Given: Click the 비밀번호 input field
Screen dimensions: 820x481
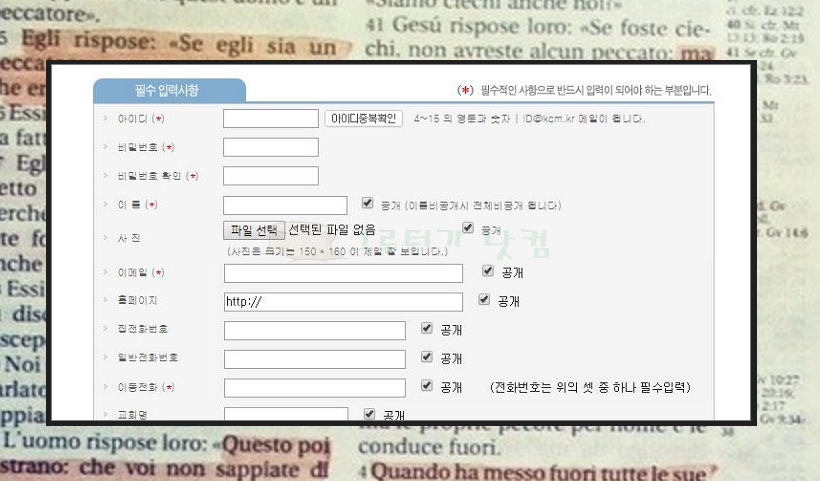Looking at the screenshot, I should click(x=271, y=147).
